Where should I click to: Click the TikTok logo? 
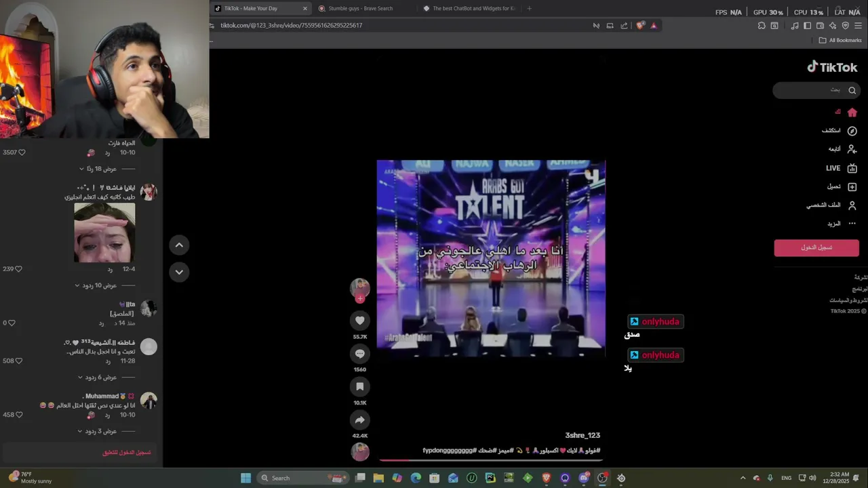[832, 66]
